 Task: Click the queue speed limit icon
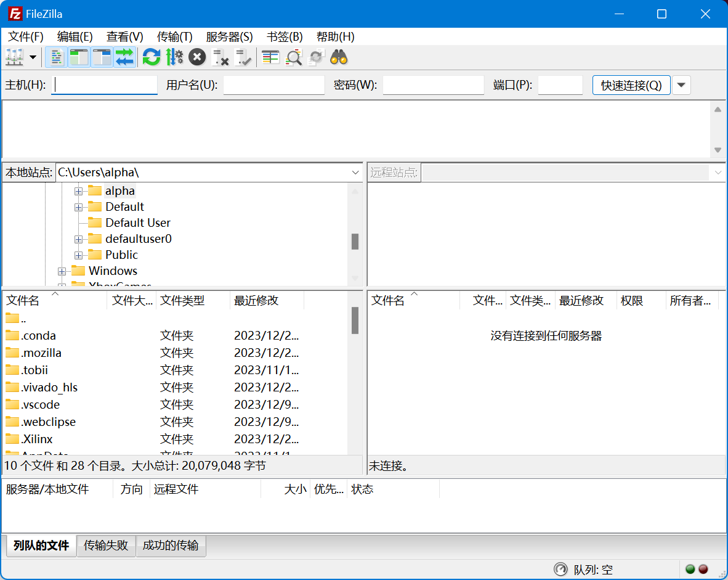pyautogui.click(x=560, y=570)
